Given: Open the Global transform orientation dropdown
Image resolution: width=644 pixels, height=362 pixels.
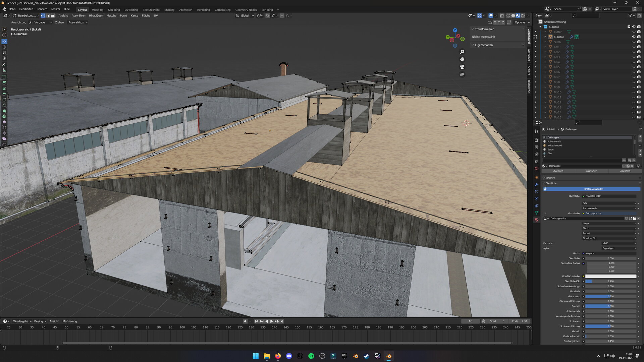Looking at the screenshot, I should [x=245, y=16].
